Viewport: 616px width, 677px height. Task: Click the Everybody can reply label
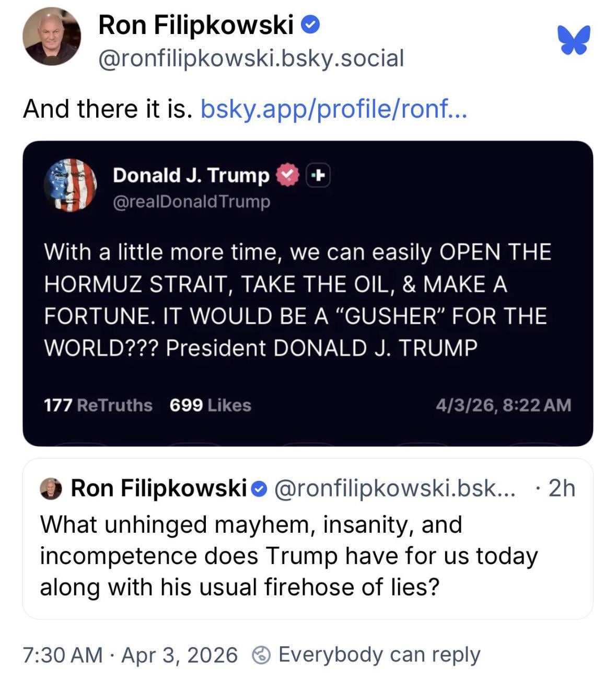379,655
